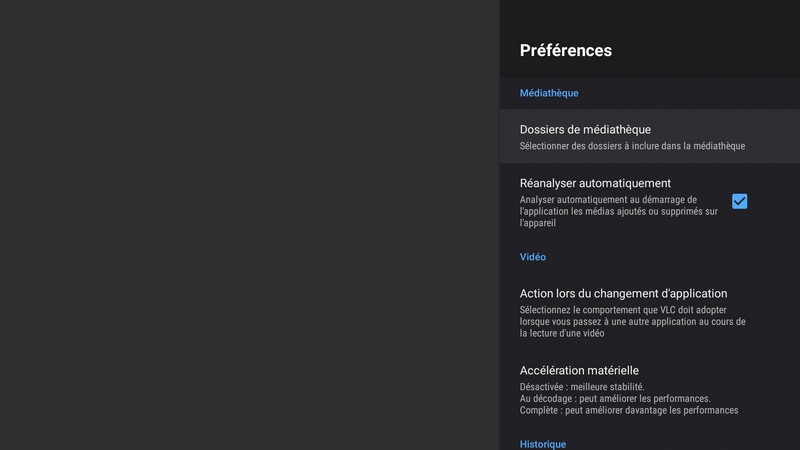Open the Accélération matérielle options
The height and width of the screenshot is (450, 800).
point(579,371)
